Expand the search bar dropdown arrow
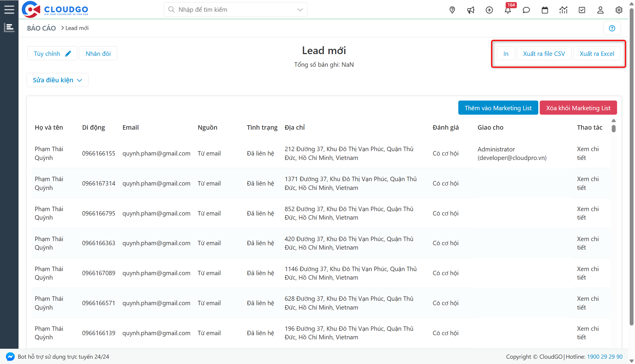The image size is (635, 364). 300,9
